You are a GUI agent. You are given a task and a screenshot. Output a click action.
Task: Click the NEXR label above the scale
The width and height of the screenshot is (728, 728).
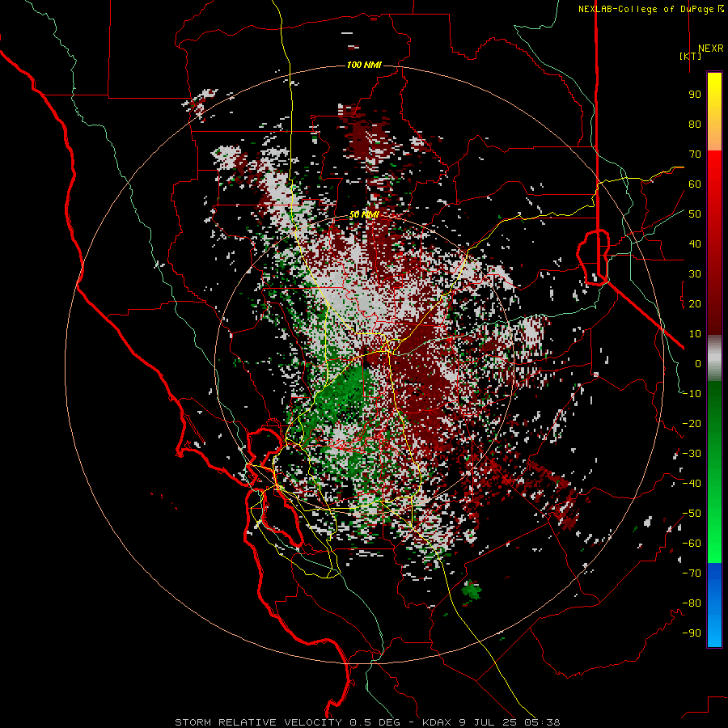pos(710,49)
